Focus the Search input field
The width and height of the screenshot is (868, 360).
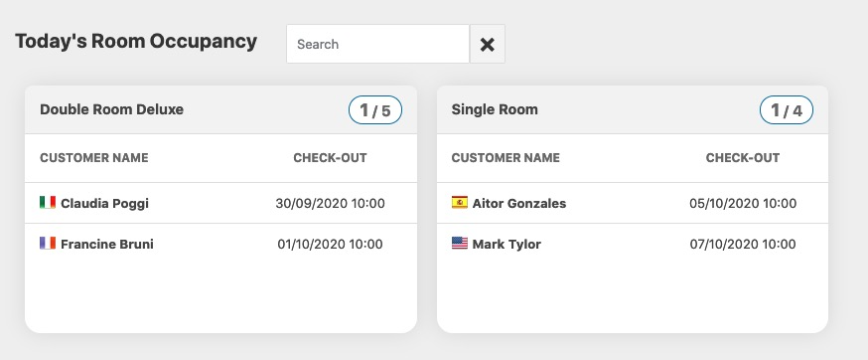377,44
